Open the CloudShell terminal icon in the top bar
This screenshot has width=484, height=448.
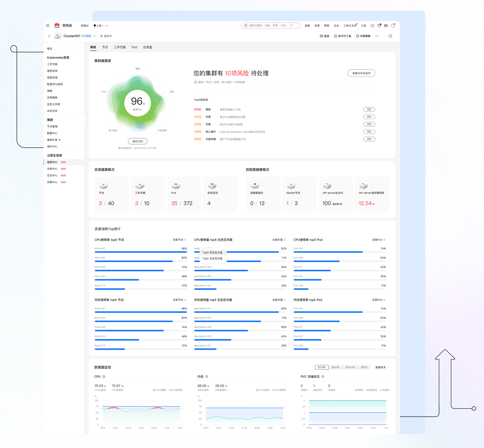click(x=372, y=25)
